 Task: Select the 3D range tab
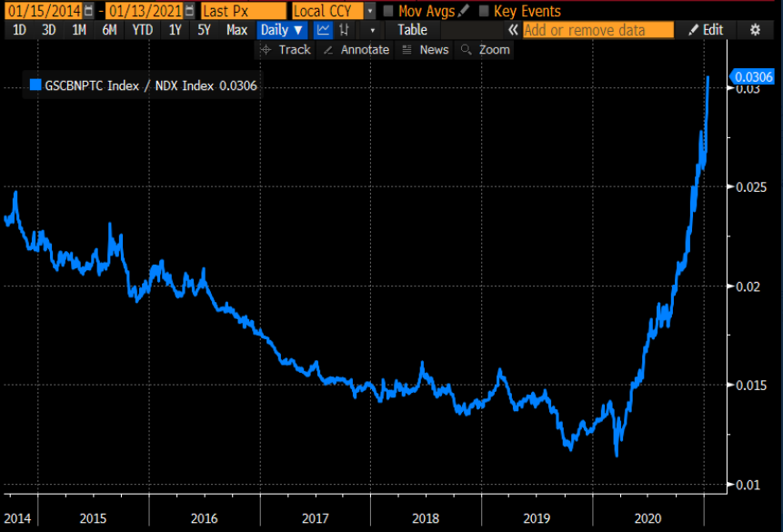[48, 30]
